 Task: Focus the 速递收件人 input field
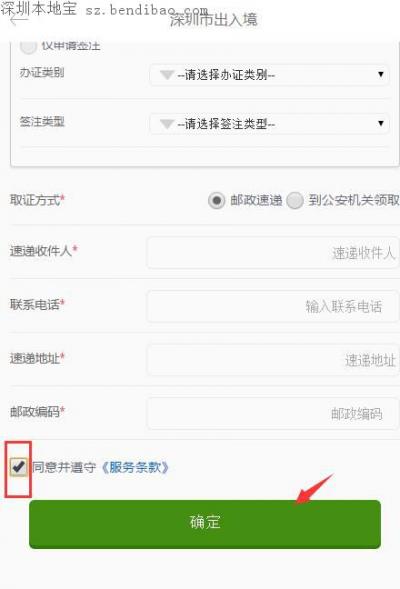(273, 252)
